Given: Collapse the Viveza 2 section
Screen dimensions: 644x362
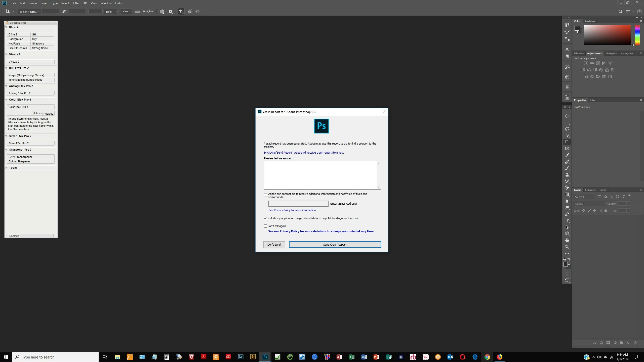Looking at the screenshot, I should (x=7, y=54).
